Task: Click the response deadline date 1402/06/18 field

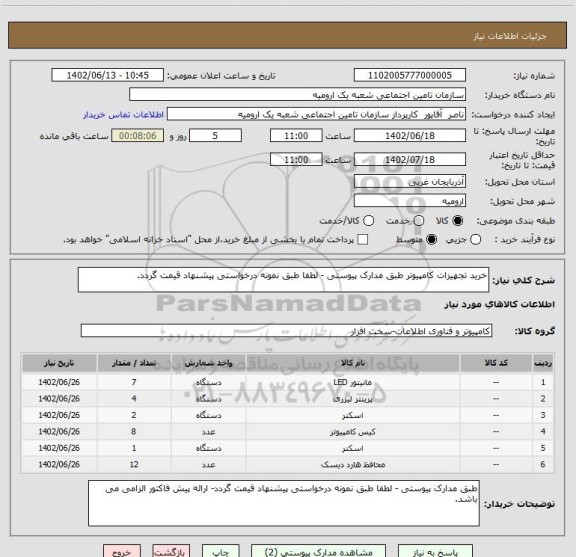Action: (410, 136)
